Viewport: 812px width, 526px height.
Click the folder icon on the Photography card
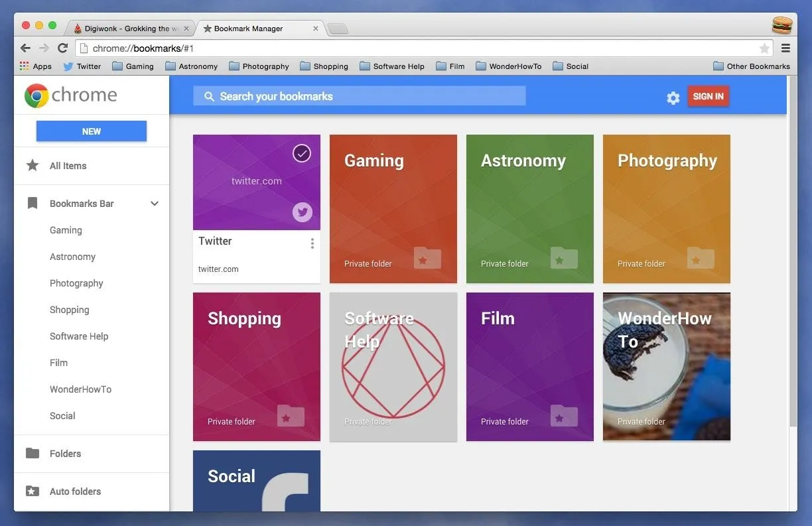point(701,258)
